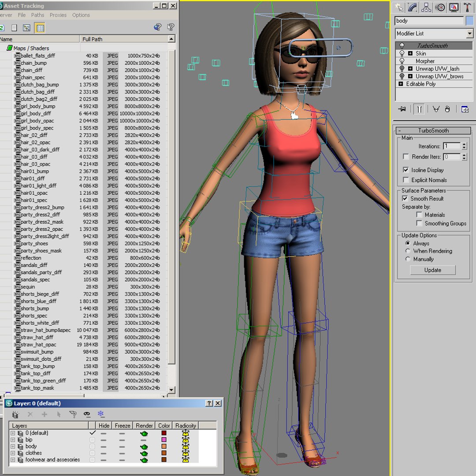Click the question-mark help icon in Asset Tracking
Screen dimensions: 476x476
point(171,27)
